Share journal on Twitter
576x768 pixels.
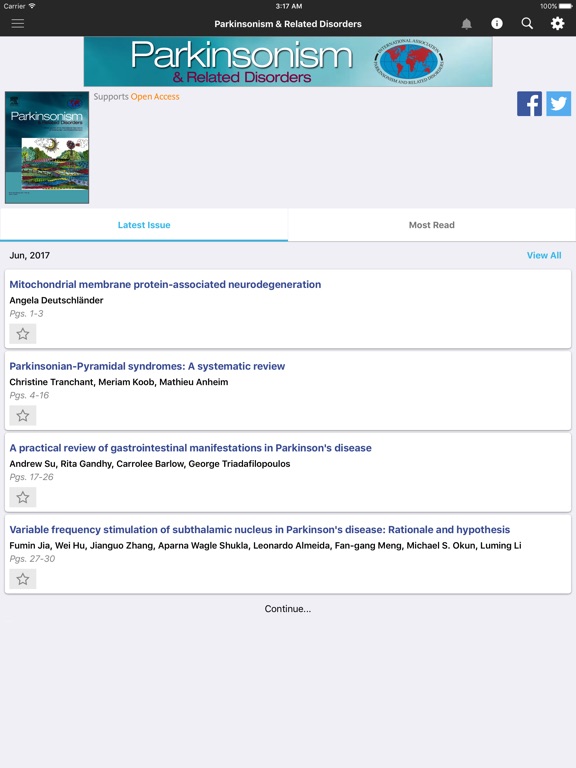(x=559, y=103)
